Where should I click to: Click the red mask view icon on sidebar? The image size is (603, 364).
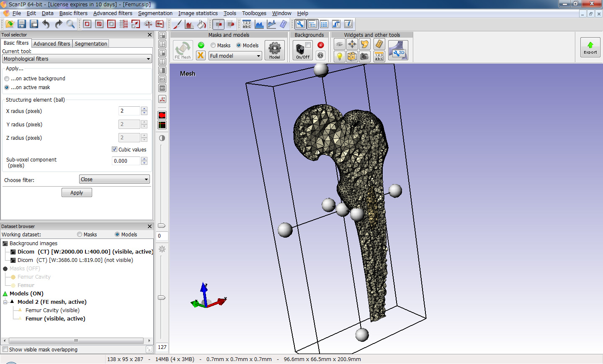(162, 115)
